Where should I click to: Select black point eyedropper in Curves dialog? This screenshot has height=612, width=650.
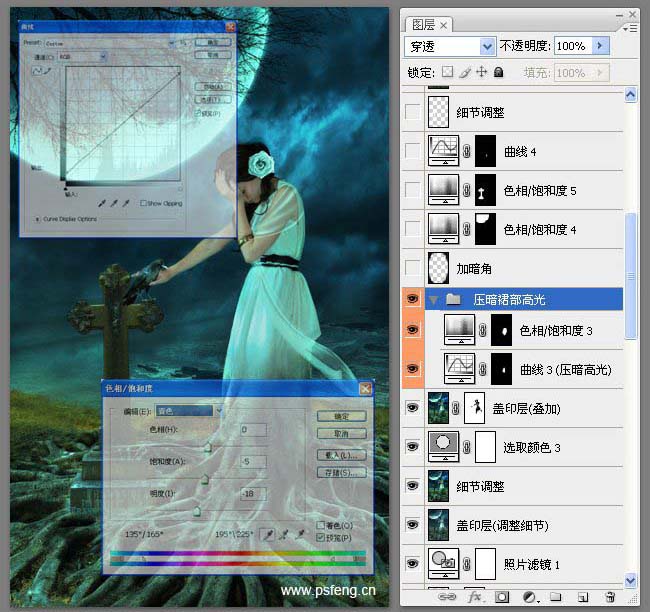point(102,203)
